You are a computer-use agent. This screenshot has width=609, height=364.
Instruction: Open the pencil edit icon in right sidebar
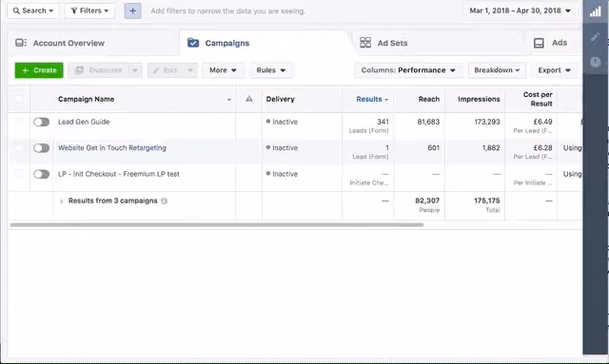coord(595,37)
